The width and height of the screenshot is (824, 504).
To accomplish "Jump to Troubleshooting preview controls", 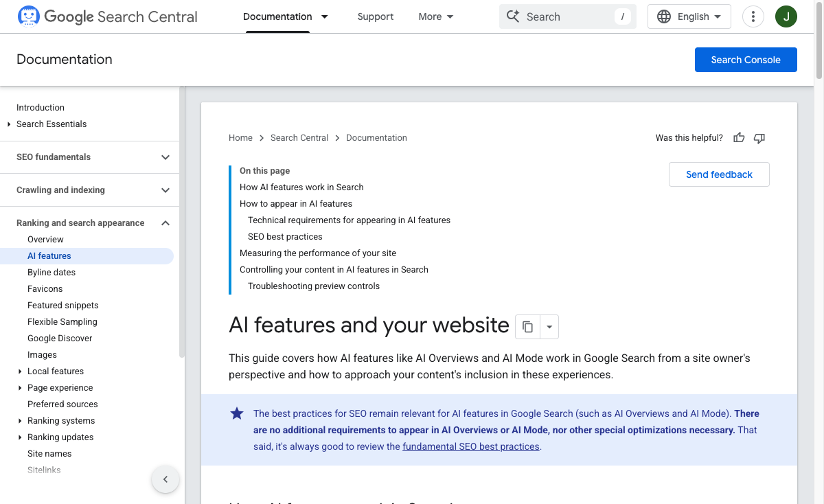I will pos(314,286).
